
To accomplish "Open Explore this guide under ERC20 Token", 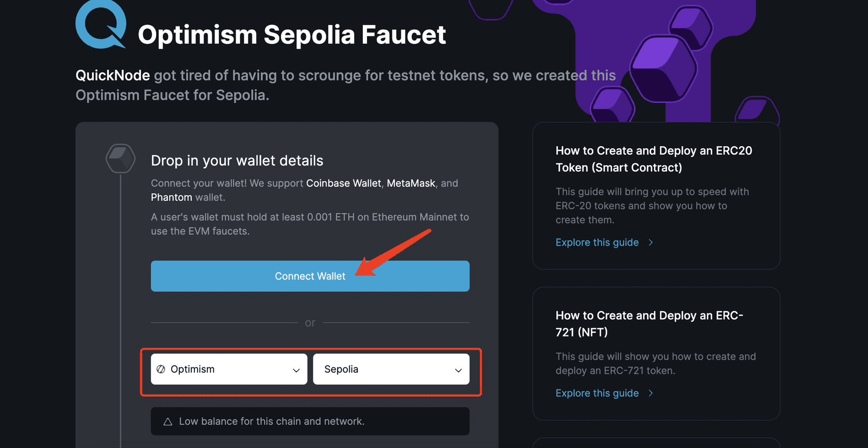I will pyautogui.click(x=597, y=242).
